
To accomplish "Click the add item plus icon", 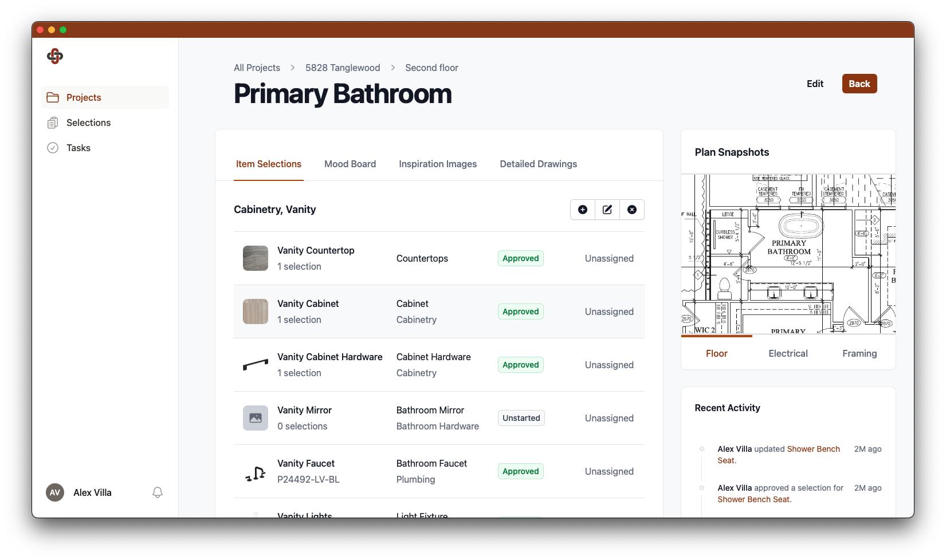I will click(583, 210).
